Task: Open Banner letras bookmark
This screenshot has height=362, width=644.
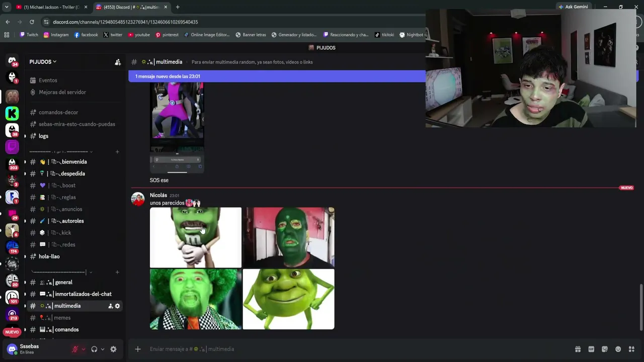Action: click(x=251, y=35)
